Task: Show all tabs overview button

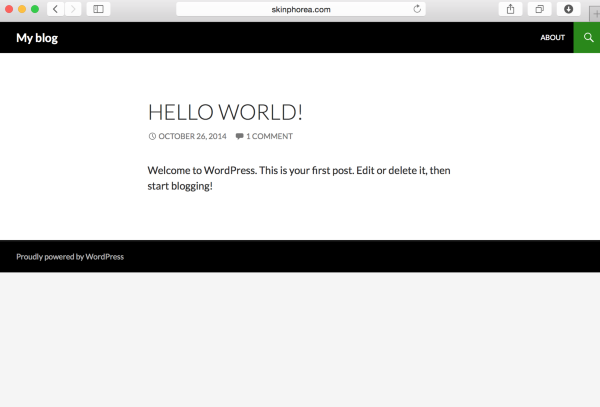Action: tap(540, 9)
